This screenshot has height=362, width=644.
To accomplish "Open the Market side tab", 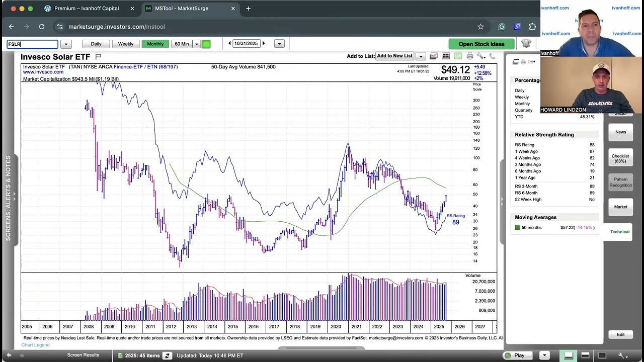I will 620,207.
